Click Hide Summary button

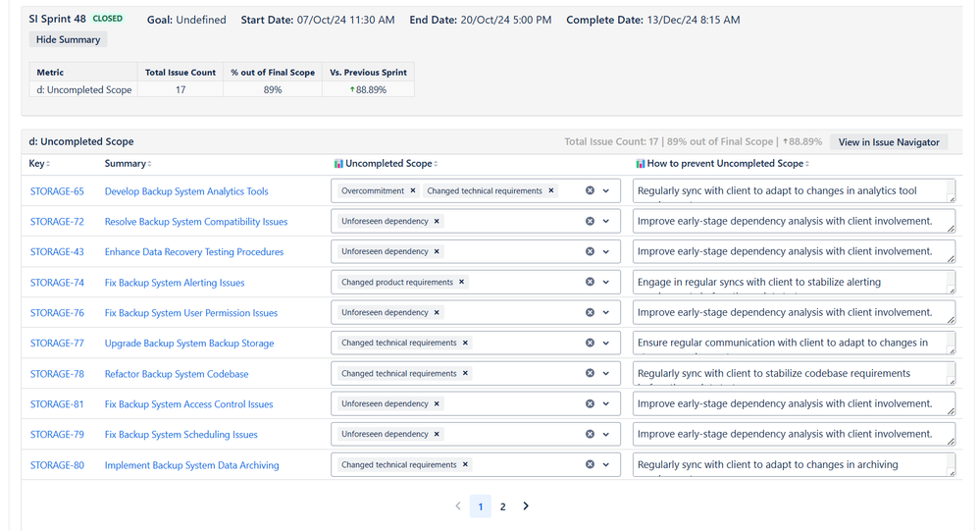[68, 39]
